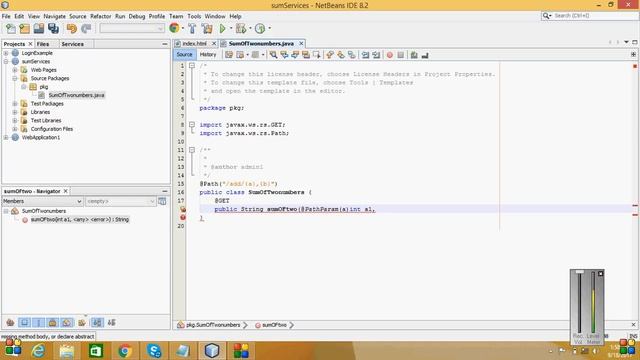
Task: Click the Chrome browser selector icon
Action: [174, 28]
